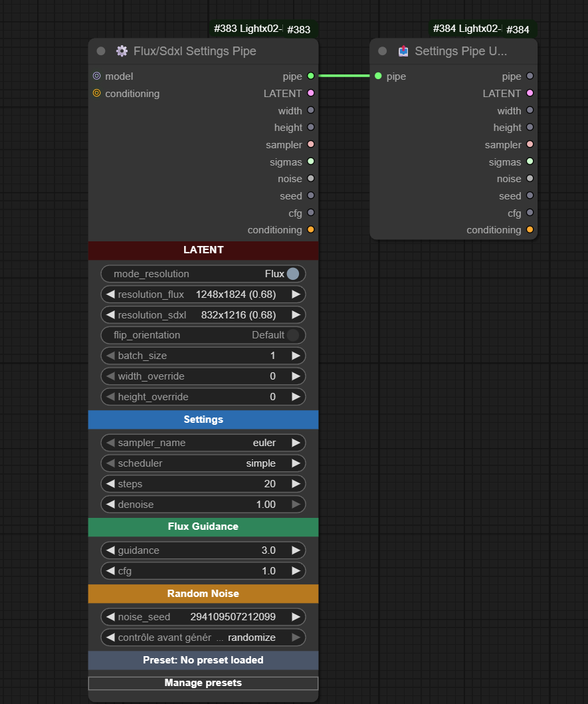
Task: Click LATENT output socket on node #384
Action: click(530, 93)
